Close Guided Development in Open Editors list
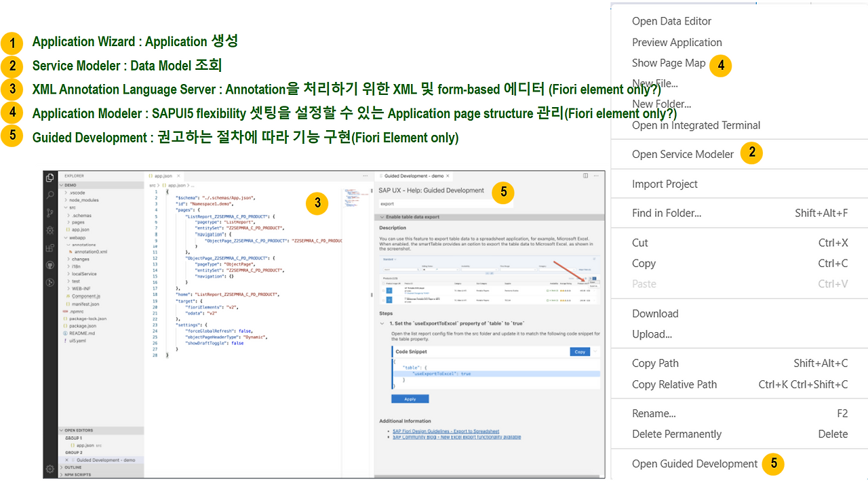The height and width of the screenshot is (484, 868). click(x=66, y=460)
